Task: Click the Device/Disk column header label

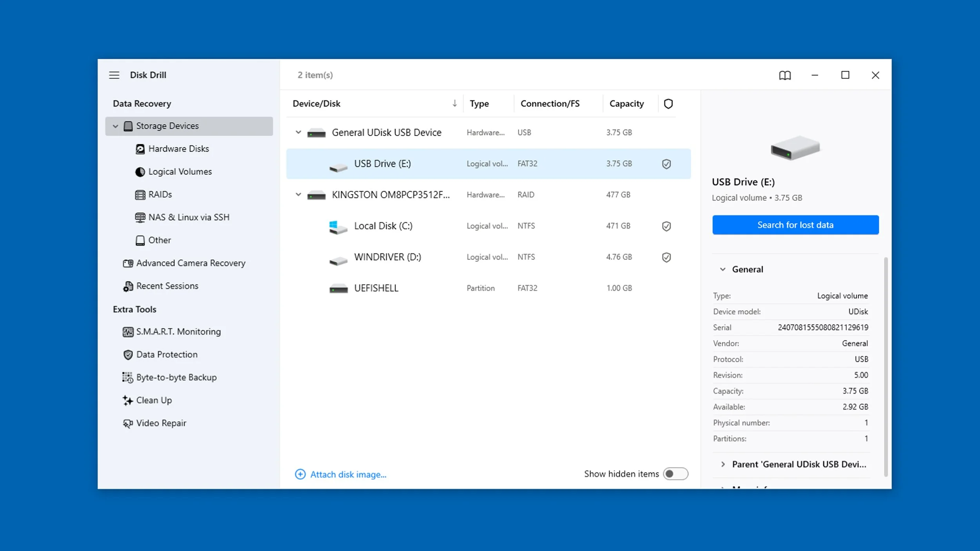Action: tap(316, 104)
